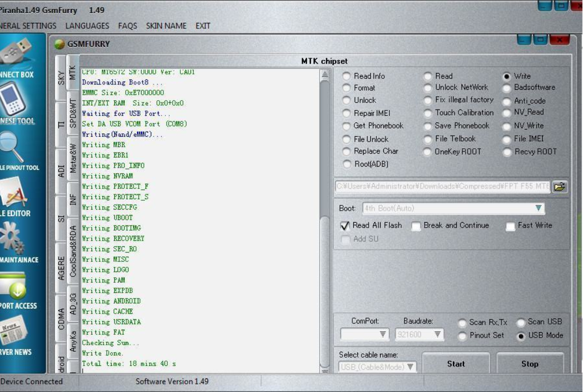The width and height of the screenshot is (588, 392).
Task: Open the SKIN NAME menu
Action: [166, 26]
